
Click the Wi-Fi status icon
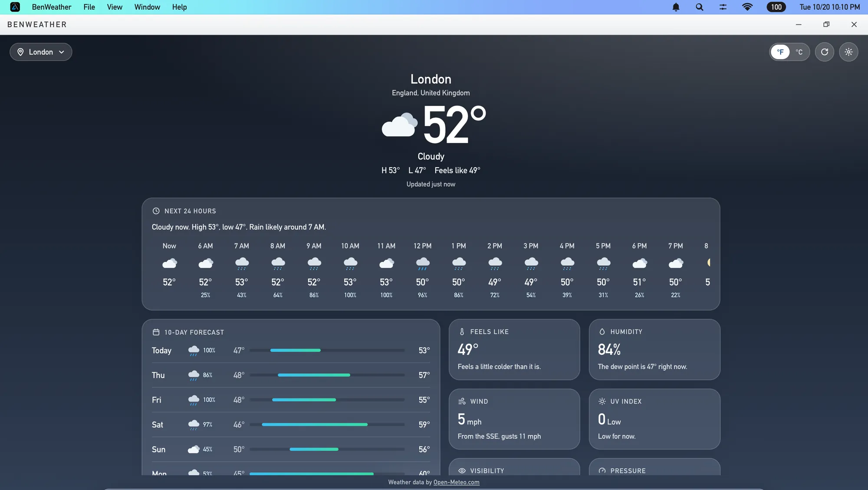pyautogui.click(x=747, y=7)
